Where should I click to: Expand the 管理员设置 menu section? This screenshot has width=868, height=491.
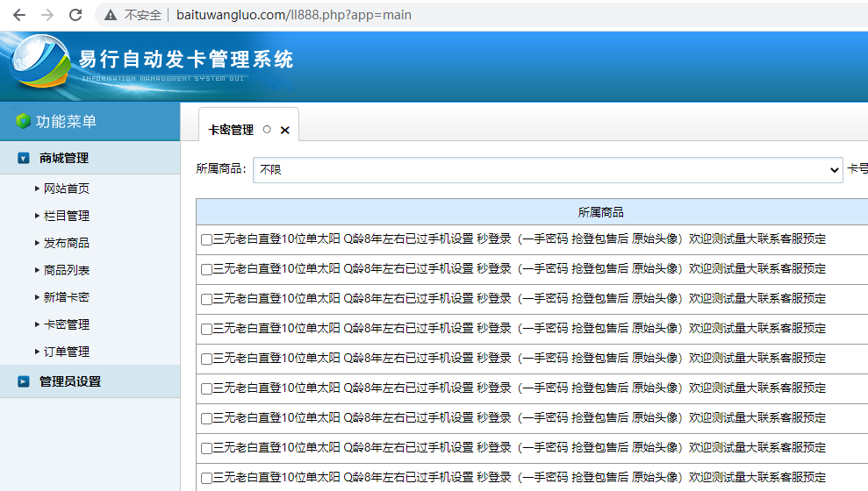[x=24, y=381]
